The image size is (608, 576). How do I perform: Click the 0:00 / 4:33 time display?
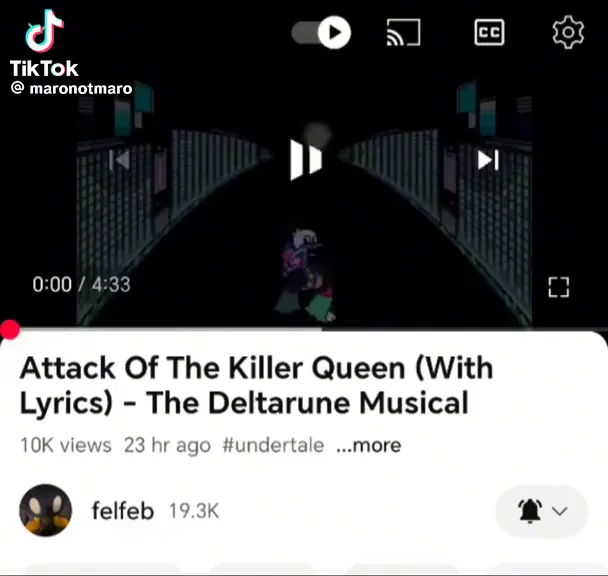click(81, 284)
